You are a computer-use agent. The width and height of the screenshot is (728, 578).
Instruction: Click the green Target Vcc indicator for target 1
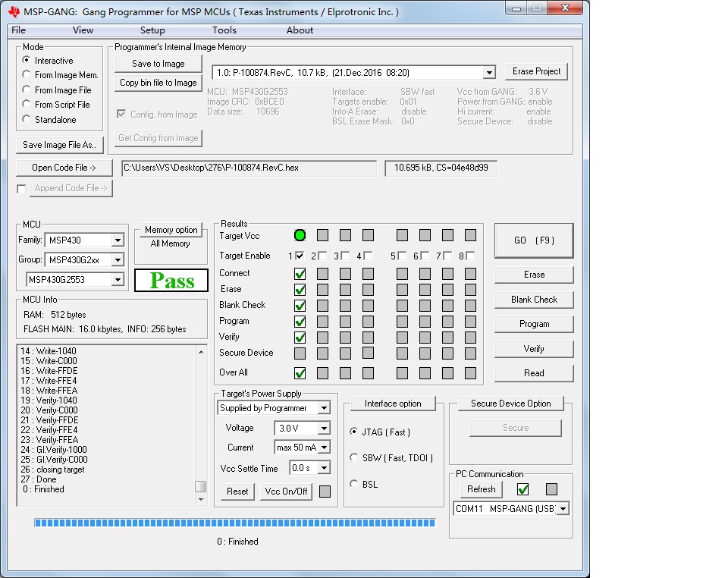click(x=300, y=235)
